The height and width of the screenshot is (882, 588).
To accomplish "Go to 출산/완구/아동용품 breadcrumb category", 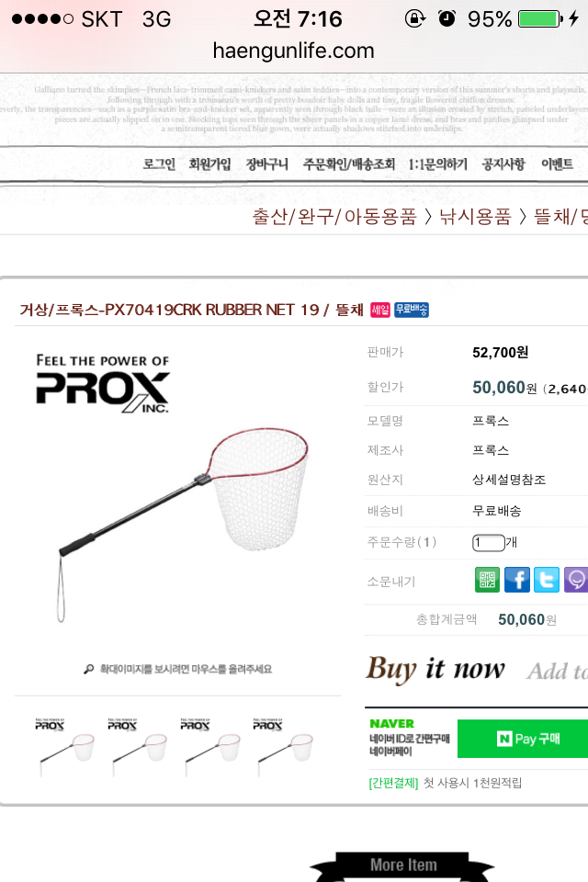I will click(334, 217).
